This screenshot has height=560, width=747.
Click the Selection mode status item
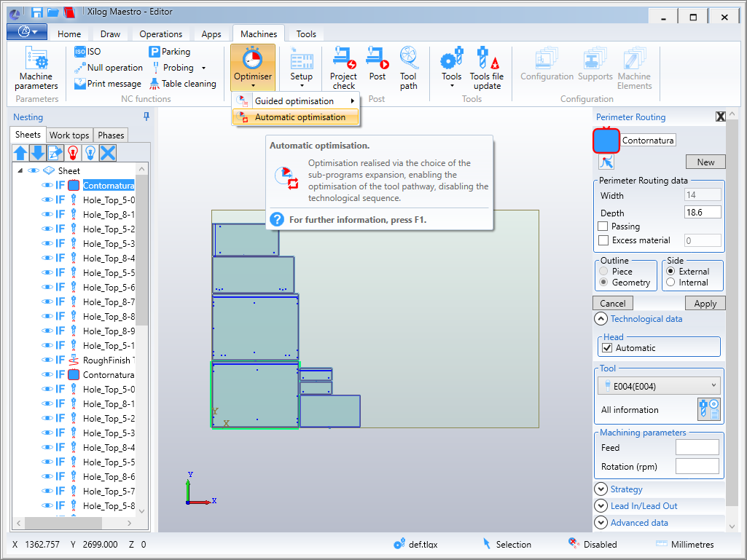[x=507, y=544]
